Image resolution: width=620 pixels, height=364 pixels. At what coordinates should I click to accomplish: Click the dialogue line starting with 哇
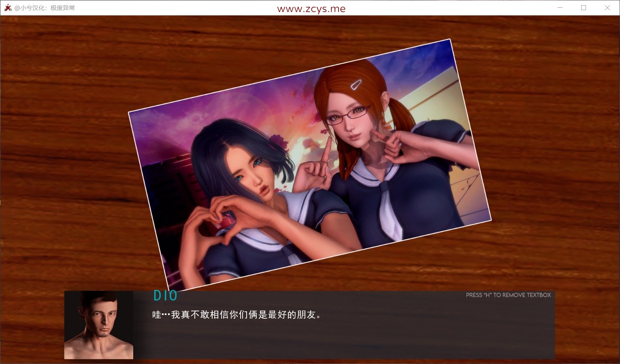237,315
